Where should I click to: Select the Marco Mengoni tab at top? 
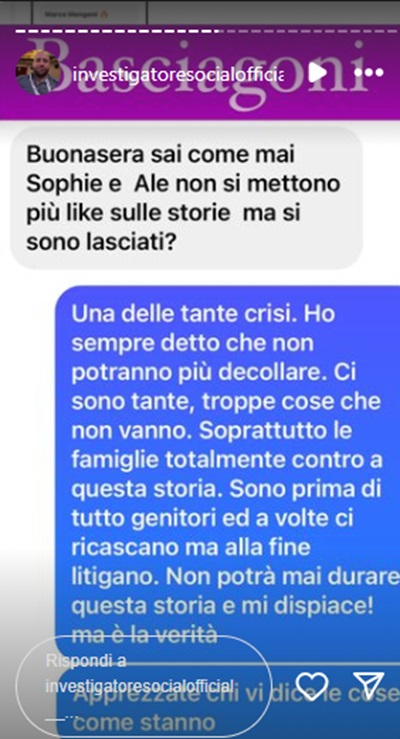90,14
